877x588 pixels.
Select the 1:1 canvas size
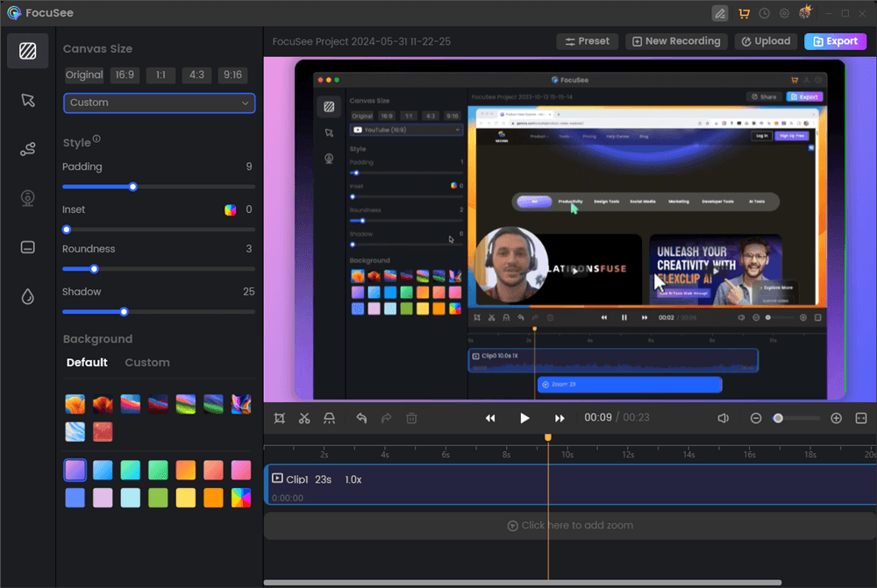160,74
